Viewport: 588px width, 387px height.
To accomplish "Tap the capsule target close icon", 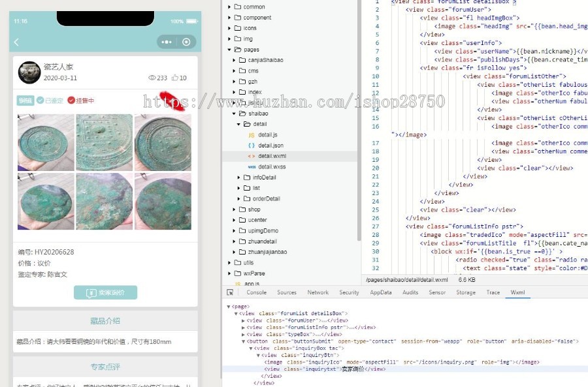I will 186,42.
